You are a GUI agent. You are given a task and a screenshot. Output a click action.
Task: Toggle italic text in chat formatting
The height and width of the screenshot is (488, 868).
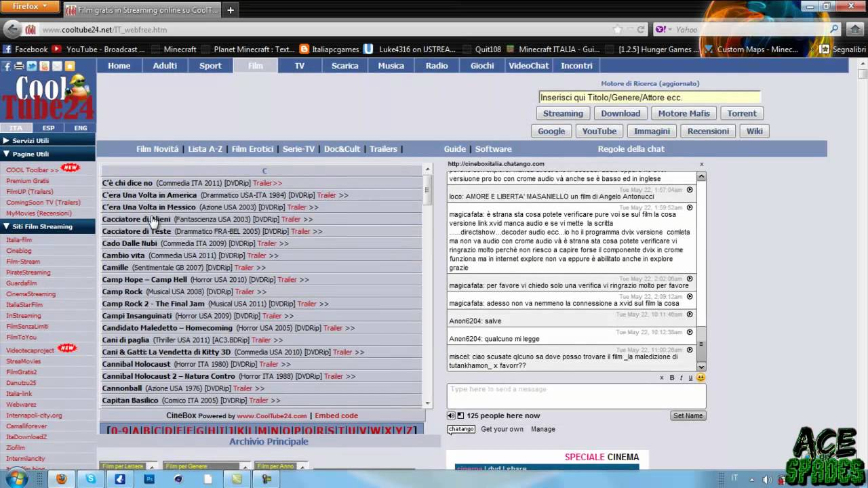(682, 378)
